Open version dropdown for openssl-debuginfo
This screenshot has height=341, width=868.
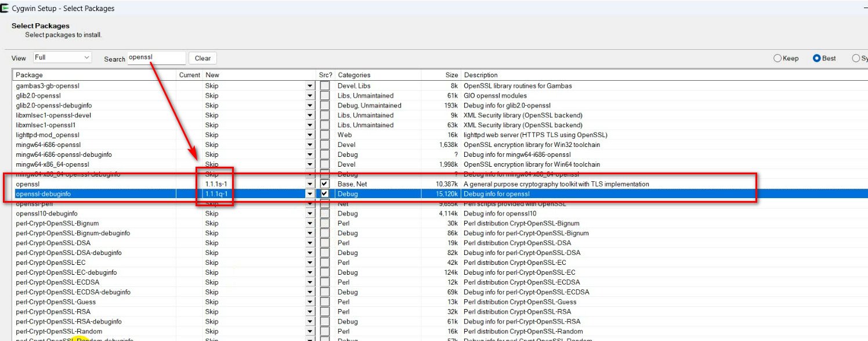[x=310, y=193]
